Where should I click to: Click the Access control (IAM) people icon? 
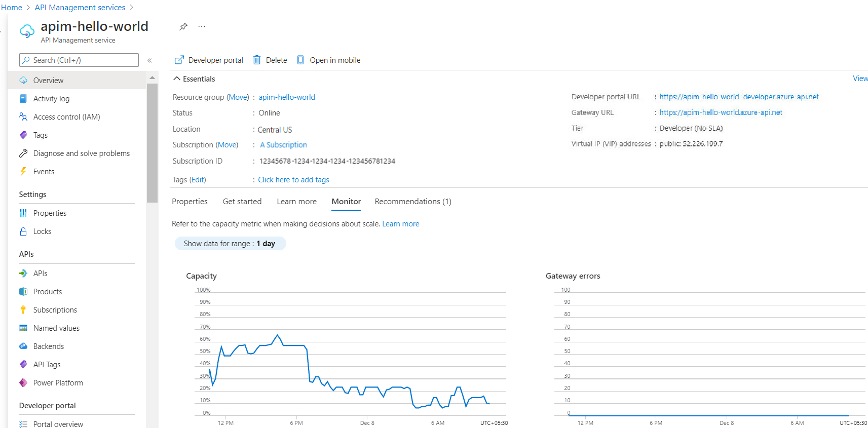23,117
